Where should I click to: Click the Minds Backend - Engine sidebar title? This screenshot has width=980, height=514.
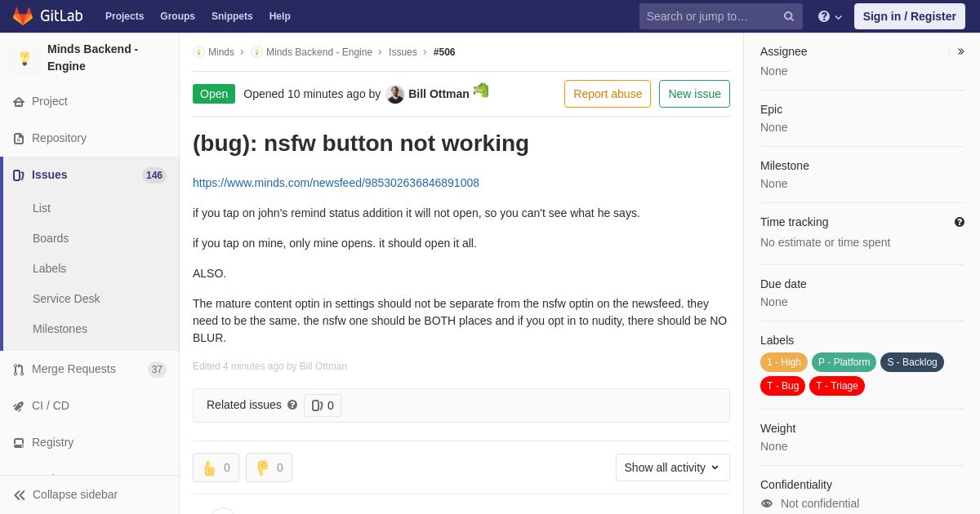tap(93, 57)
